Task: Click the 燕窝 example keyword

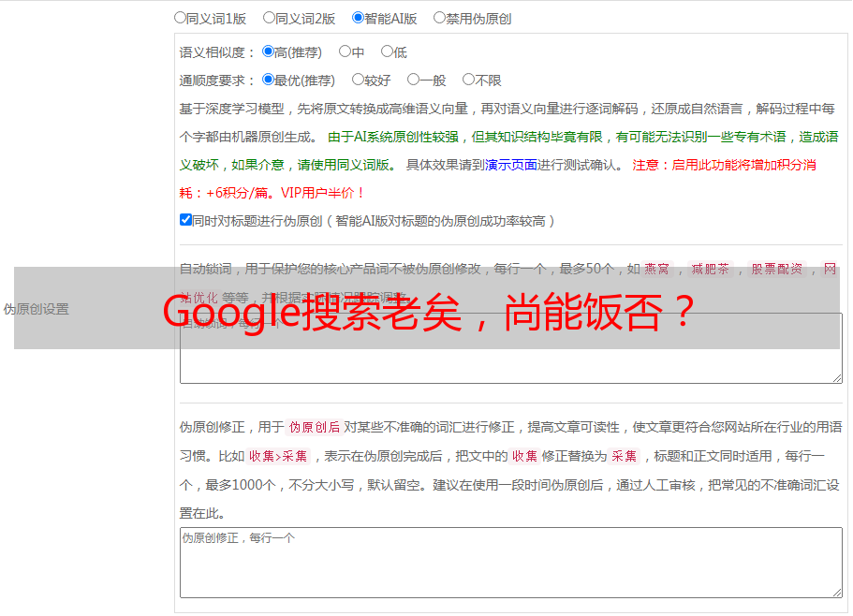Action: (657, 269)
